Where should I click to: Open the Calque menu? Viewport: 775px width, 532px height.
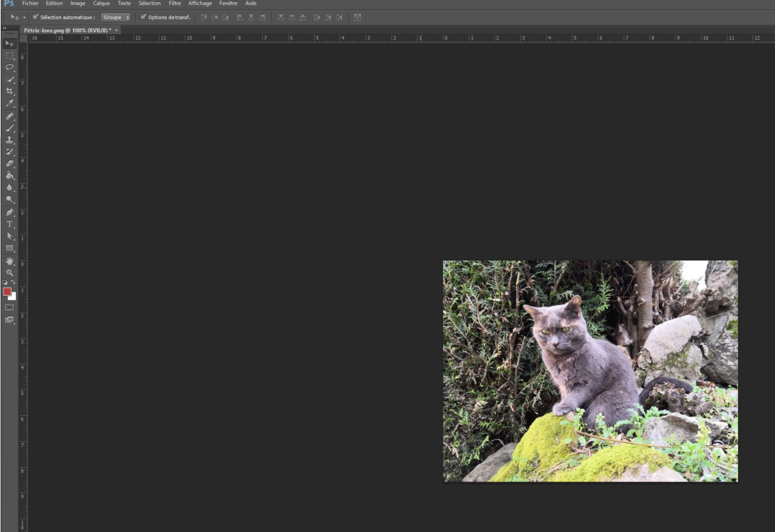(100, 3)
